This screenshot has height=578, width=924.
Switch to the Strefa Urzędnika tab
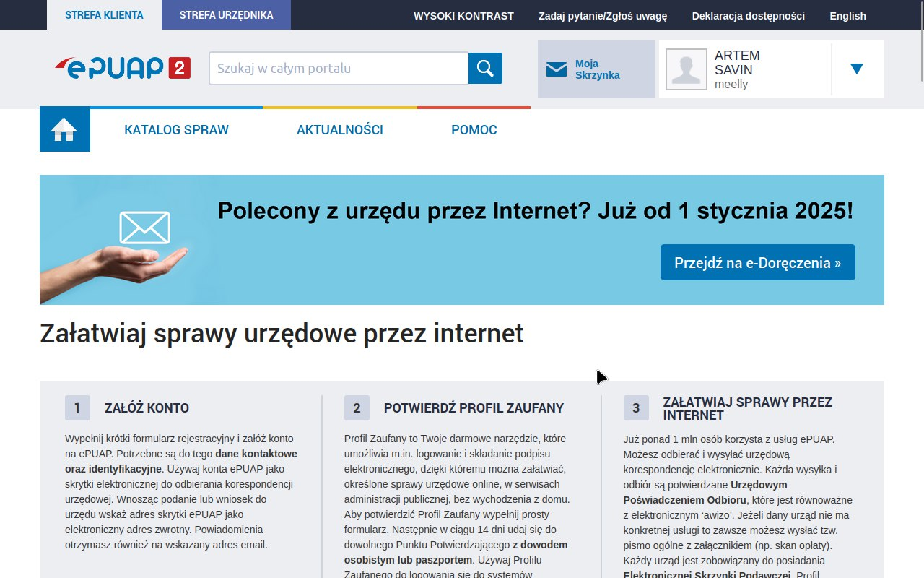coord(226,15)
